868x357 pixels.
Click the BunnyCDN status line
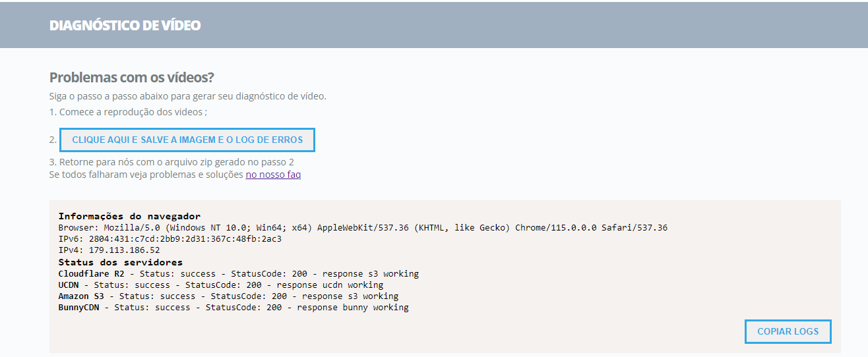point(233,308)
